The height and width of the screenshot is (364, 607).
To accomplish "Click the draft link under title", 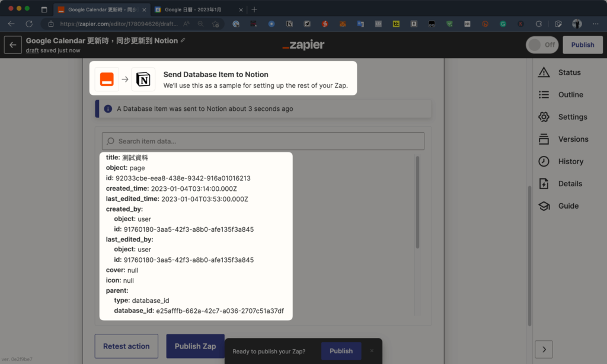I will (x=32, y=50).
